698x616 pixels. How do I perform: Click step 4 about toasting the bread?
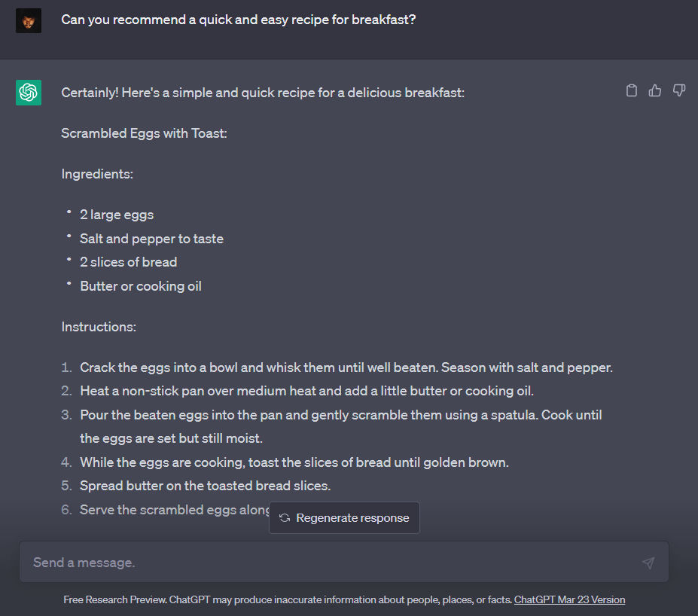tap(294, 462)
